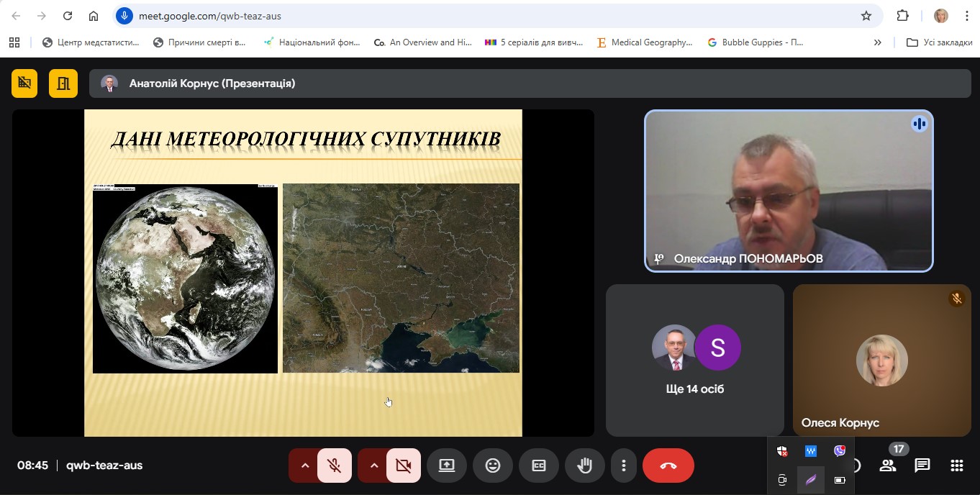This screenshot has width=980, height=495.
Task: Open the activities grid icon
Action: click(956, 466)
